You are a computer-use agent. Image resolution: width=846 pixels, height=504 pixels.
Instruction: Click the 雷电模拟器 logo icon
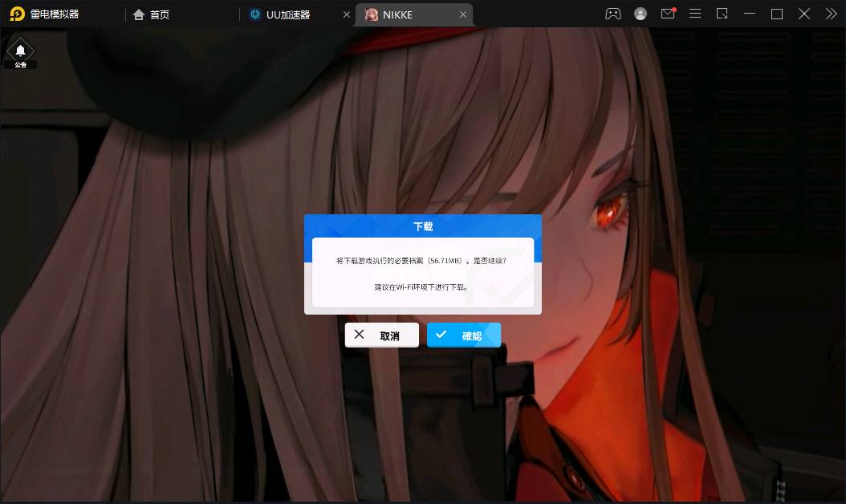pyautogui.click(x=17, y=14)
